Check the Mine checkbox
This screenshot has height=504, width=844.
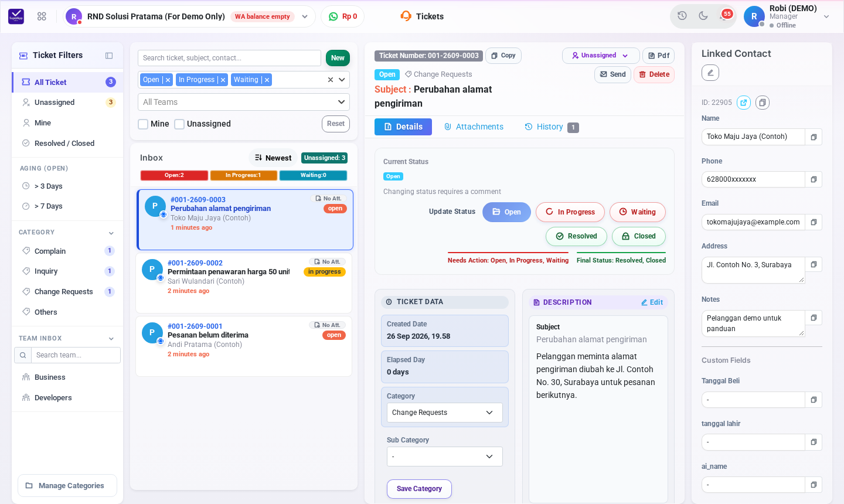coord(143,124)
